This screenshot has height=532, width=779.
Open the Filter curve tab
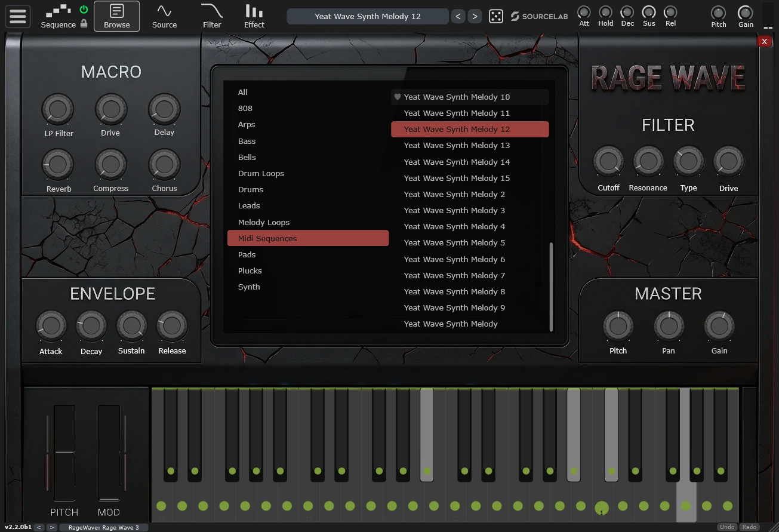tap(212, 16)
